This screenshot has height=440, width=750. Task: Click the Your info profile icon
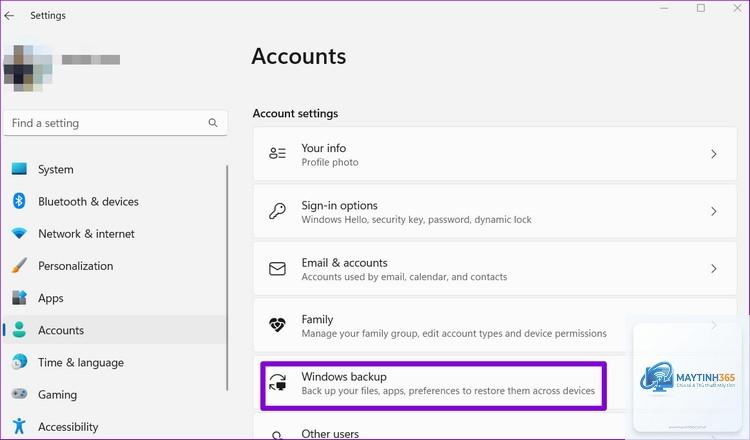(277, 154)
